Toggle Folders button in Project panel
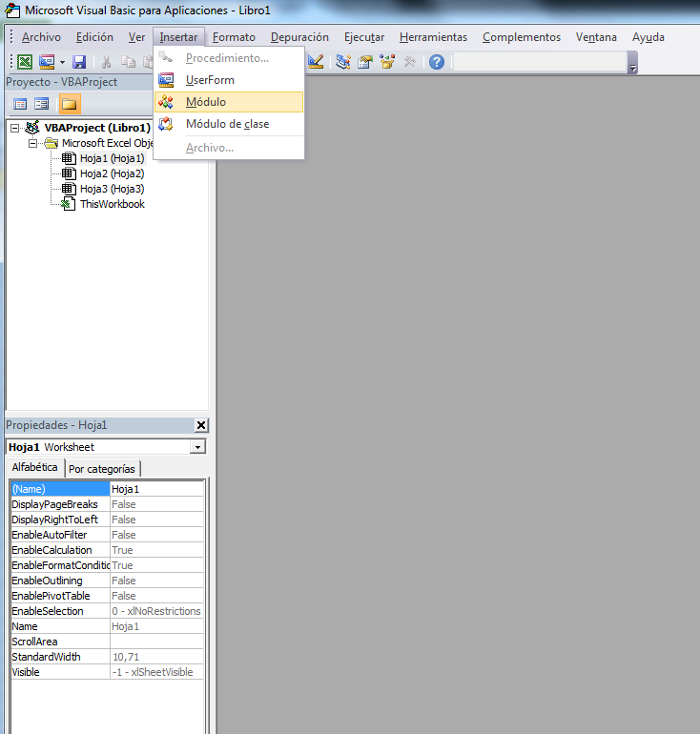 click(70, 104)
